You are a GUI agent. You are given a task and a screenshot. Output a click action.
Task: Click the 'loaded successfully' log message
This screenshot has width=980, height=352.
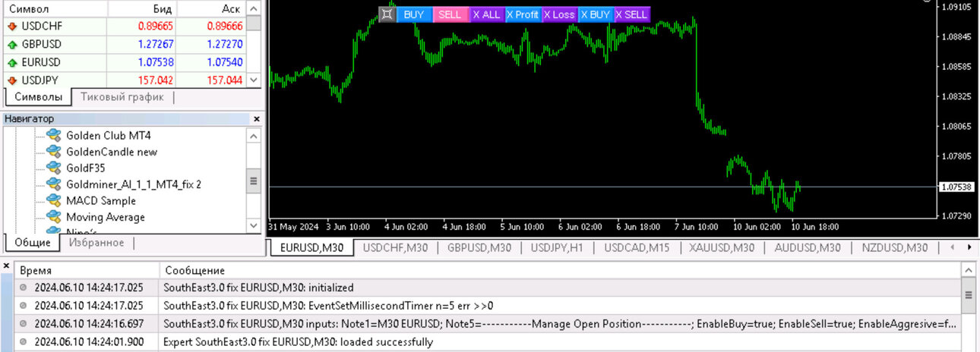pos(299,342)
